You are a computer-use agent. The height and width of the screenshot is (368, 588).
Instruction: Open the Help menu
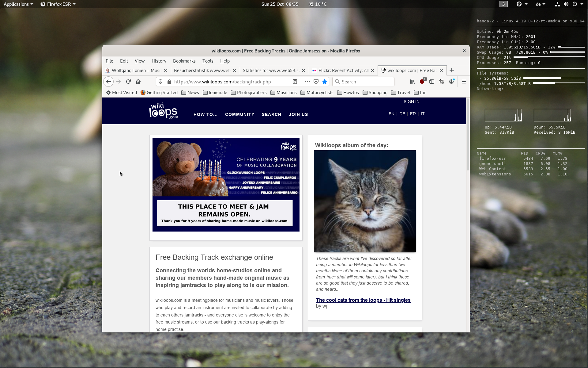(225, 61)
